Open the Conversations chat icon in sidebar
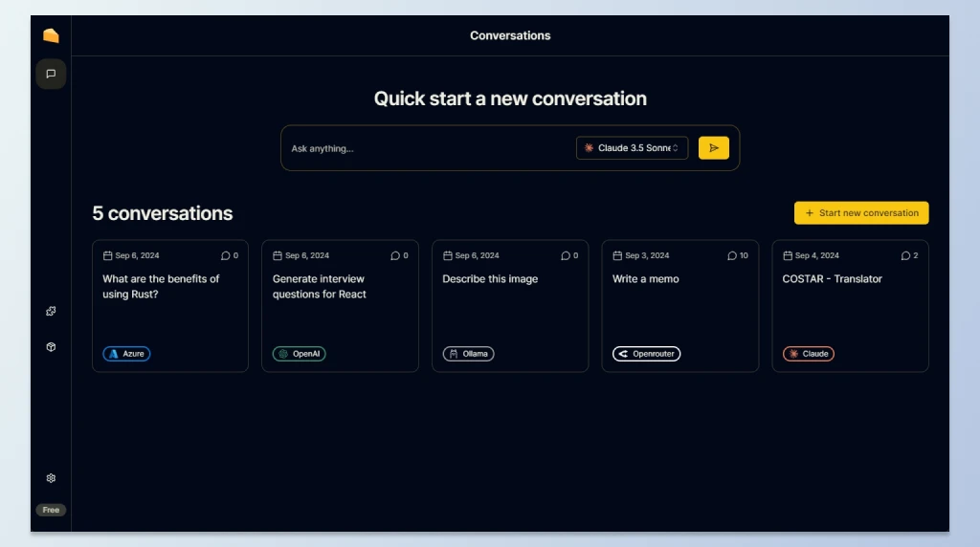This screenshot has height=547, width=980. [x=51, y=74]
